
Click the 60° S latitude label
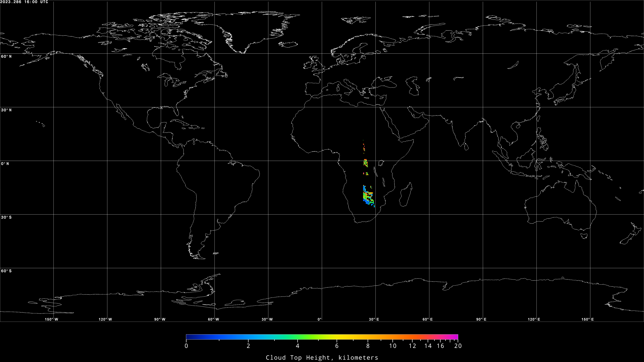click(x=6, y=271)
